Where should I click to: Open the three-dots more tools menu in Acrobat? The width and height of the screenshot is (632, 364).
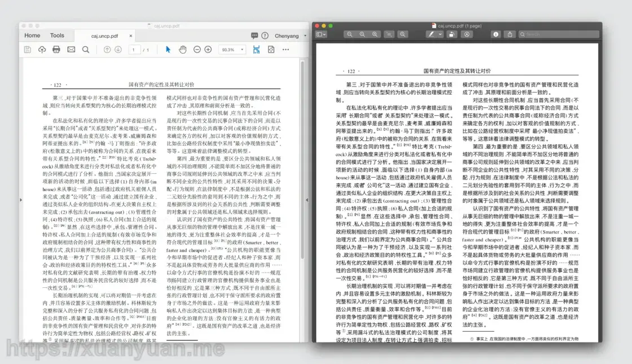coord(286,50)
